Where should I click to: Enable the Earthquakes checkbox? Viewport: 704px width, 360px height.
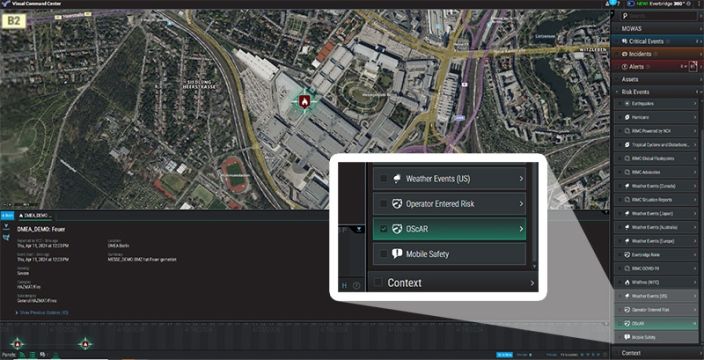[x=621, y=104]
